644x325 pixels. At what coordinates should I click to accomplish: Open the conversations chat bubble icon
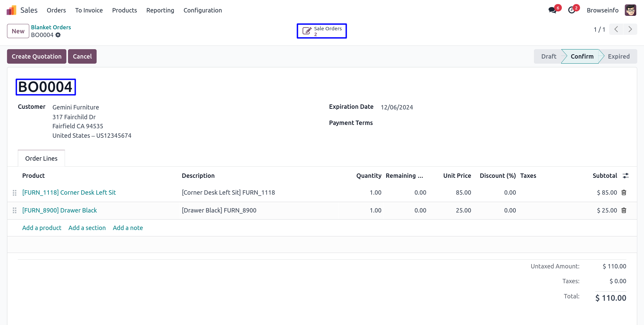(552, 10)
